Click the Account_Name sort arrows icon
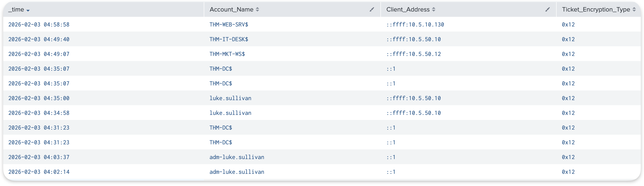This screenshot has height=186, width=644. tap(258, 9)
